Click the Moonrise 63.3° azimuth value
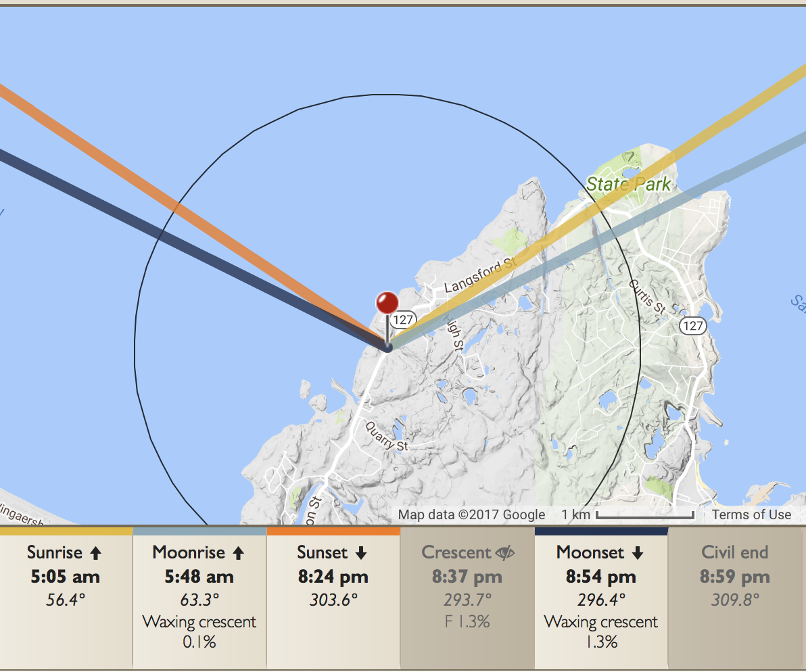806x672 pixels. click(x=199, y=599)
